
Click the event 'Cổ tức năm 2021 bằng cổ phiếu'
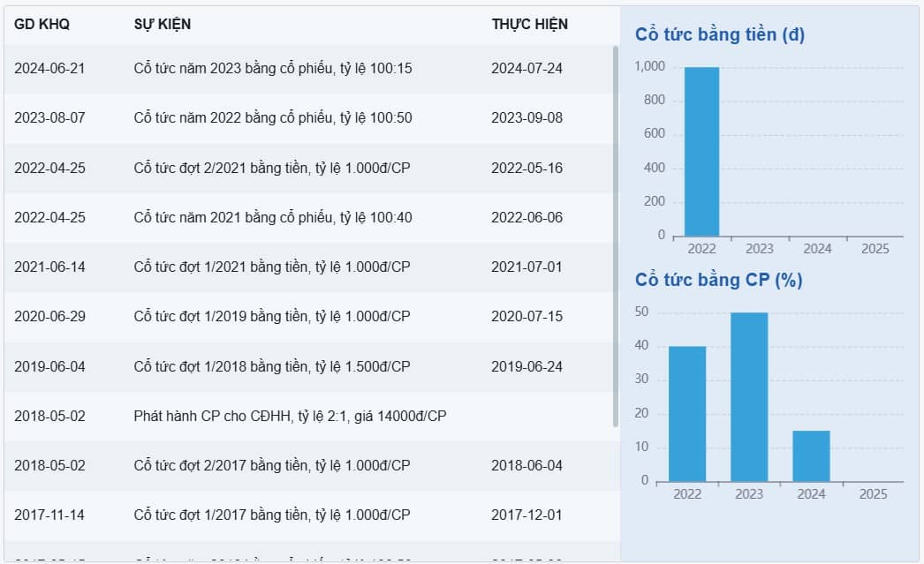(272, 218)
